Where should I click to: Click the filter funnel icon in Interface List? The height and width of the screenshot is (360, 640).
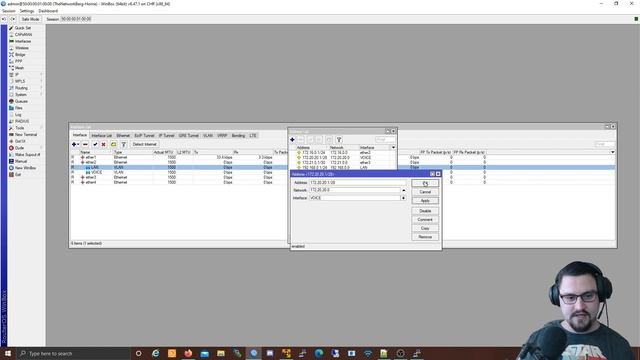[123, 144]
